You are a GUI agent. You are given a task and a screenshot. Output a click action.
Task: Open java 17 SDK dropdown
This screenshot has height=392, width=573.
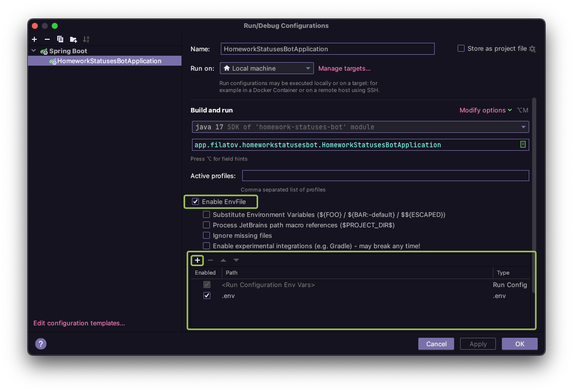(360, 127)
